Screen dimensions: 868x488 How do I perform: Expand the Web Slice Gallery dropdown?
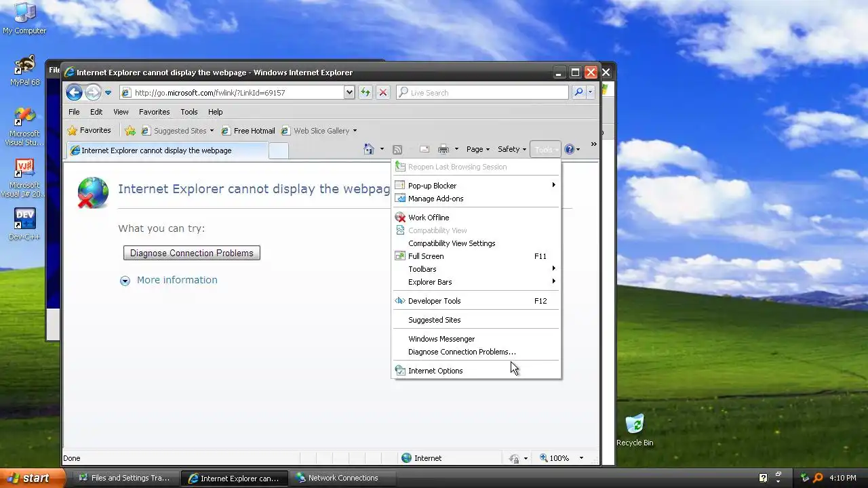pyautogui.click(x=355, y=131)
